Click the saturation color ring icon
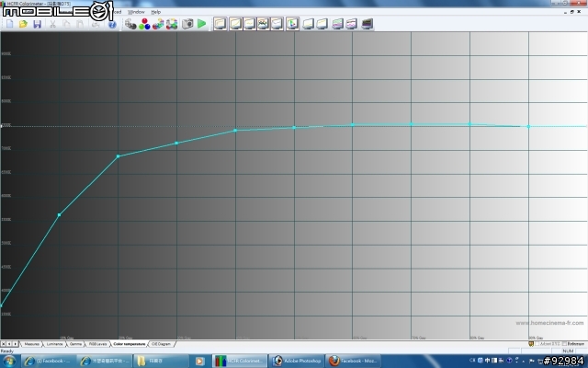588x368 pixels. 172,24
